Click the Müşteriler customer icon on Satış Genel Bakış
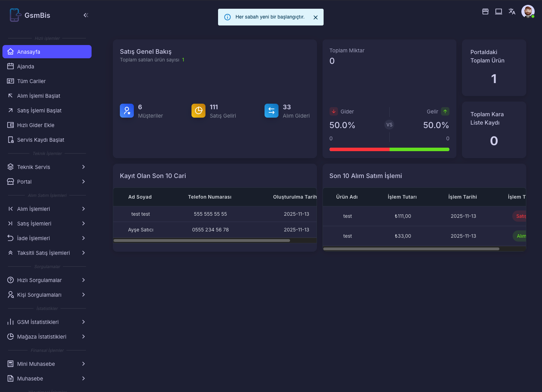Screen dimensions: 542x392 tap(127, 111)
